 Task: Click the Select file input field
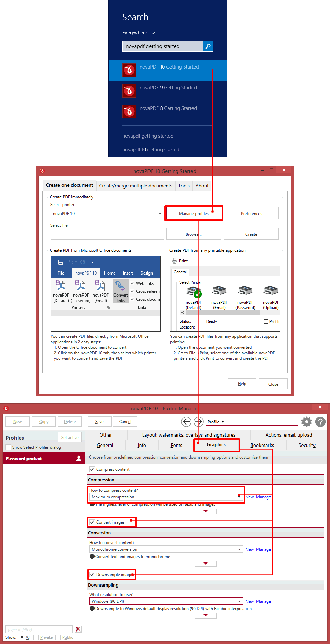[107, 234]
